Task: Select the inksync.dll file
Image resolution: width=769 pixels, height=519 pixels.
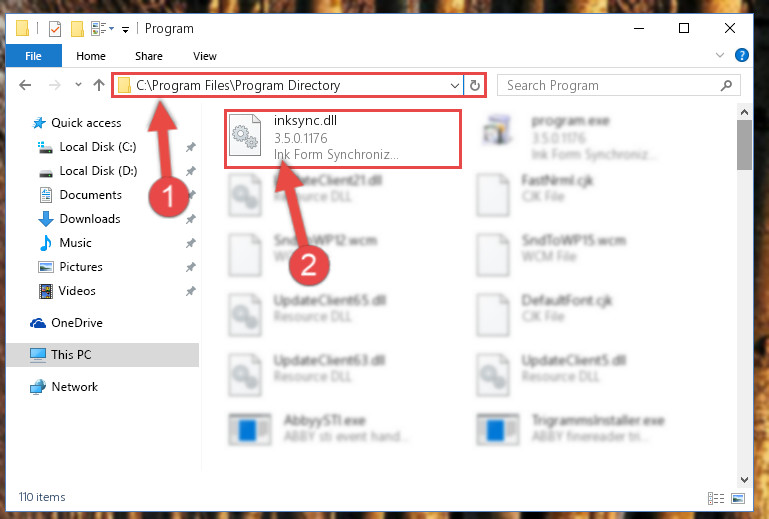Action: [x=342, y=139]
